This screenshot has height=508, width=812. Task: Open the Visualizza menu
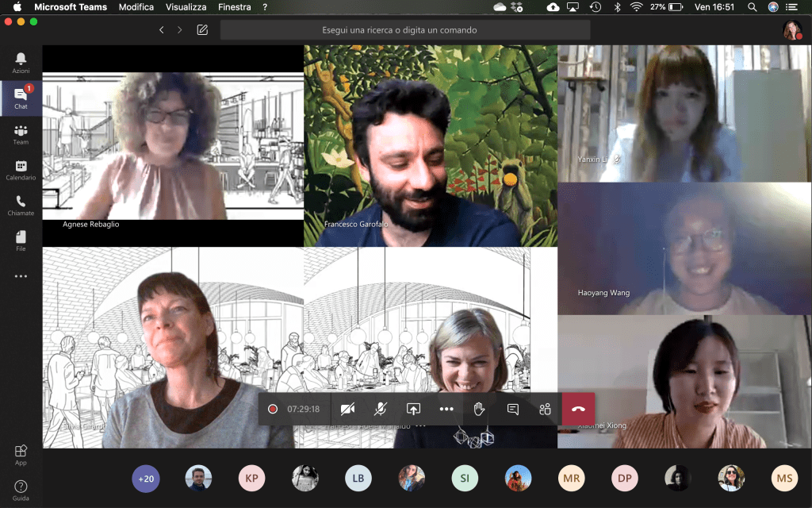pyautogui.click(x=186, y=7)
